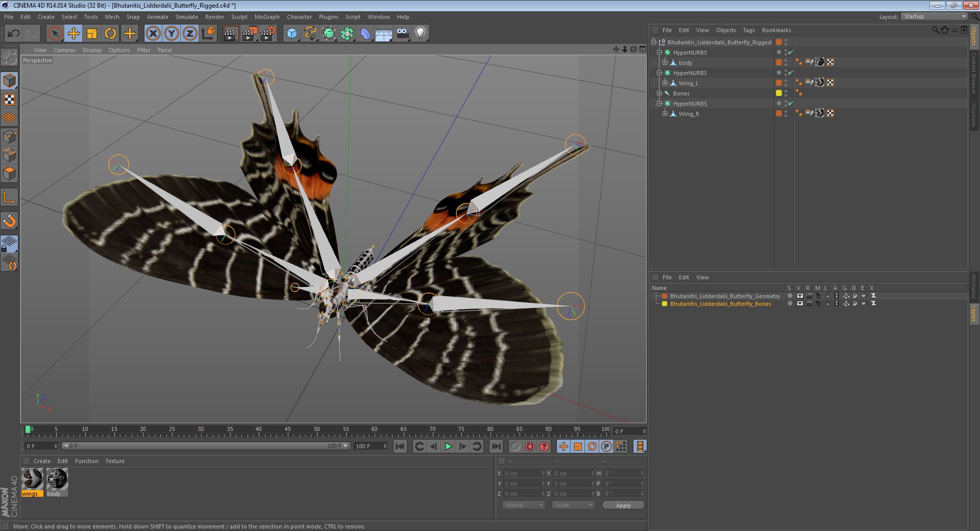
Task: Toggle the green checkmark on the HyperNURBS above Wing_L
Action: [x=791, y=73]
